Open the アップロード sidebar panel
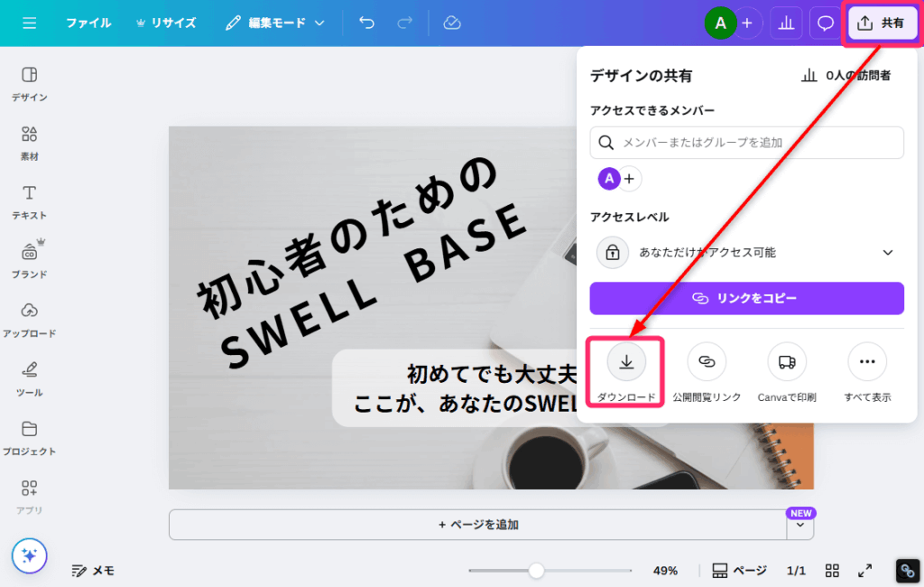 coord(30,321)
